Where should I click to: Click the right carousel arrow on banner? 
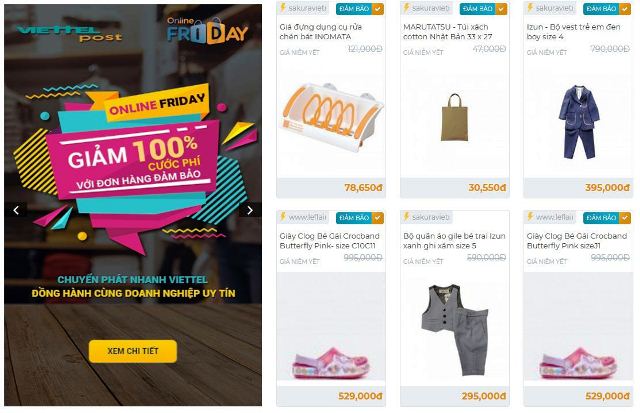250,210
